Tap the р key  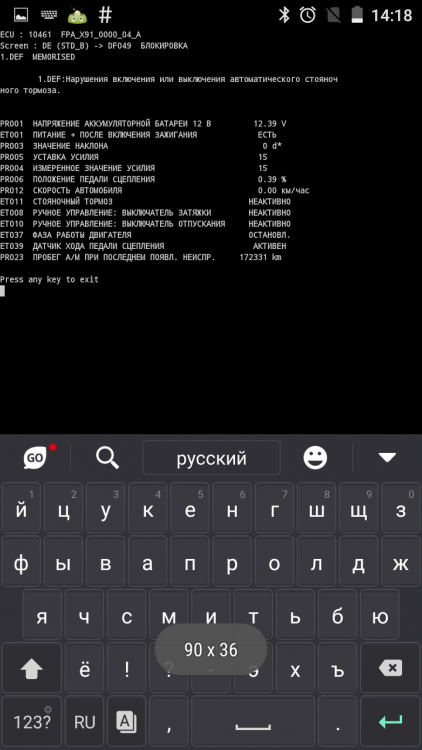tap(232, 562)
